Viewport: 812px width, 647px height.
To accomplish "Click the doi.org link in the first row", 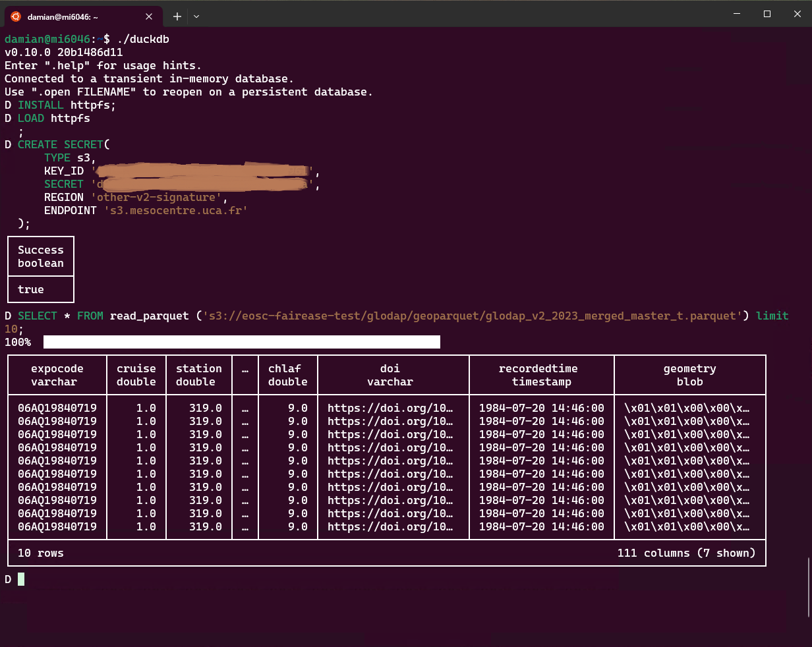I will click(x=390, y=408).
